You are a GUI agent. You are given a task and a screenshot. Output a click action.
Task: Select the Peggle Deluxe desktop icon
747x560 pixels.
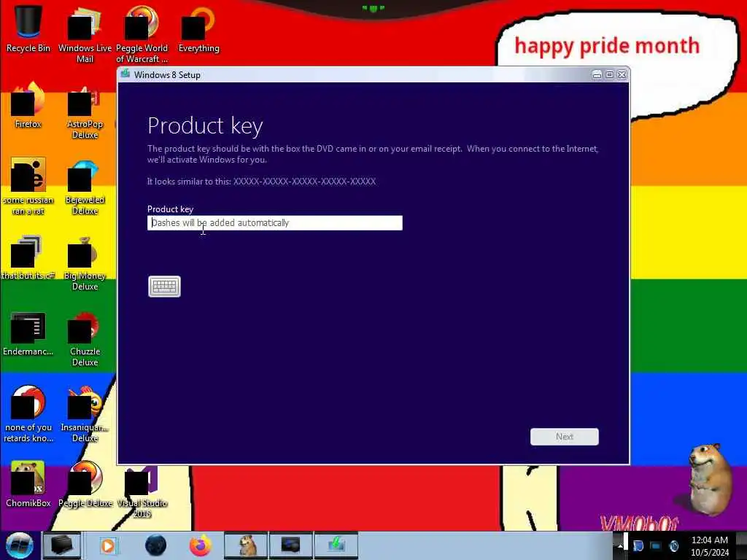click(x=85, y=484)
